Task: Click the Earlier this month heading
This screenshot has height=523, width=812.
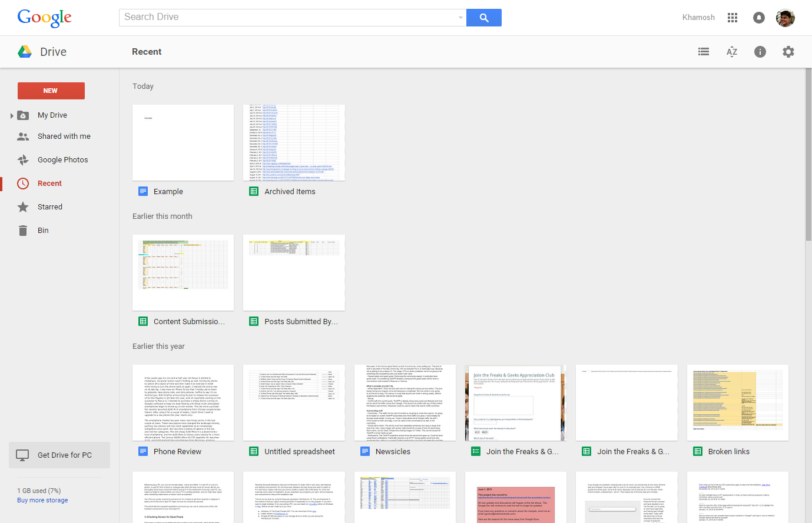Action: pos(163,216)
